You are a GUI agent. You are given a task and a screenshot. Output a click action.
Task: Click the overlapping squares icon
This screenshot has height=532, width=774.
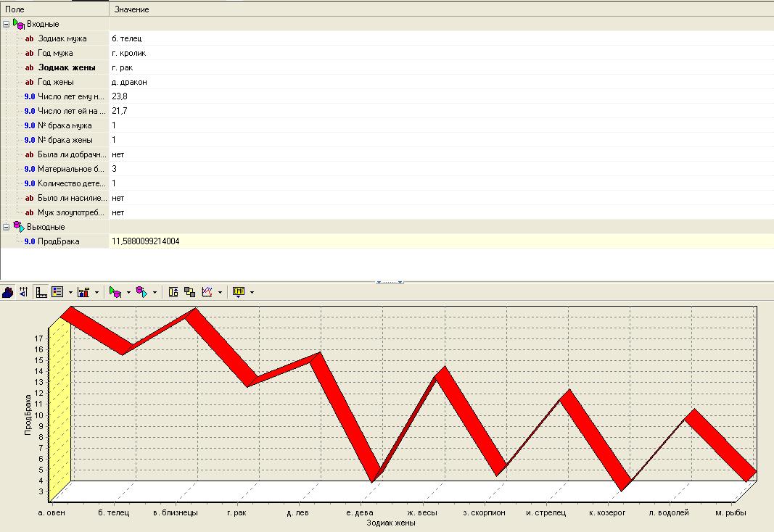(190, 292)
